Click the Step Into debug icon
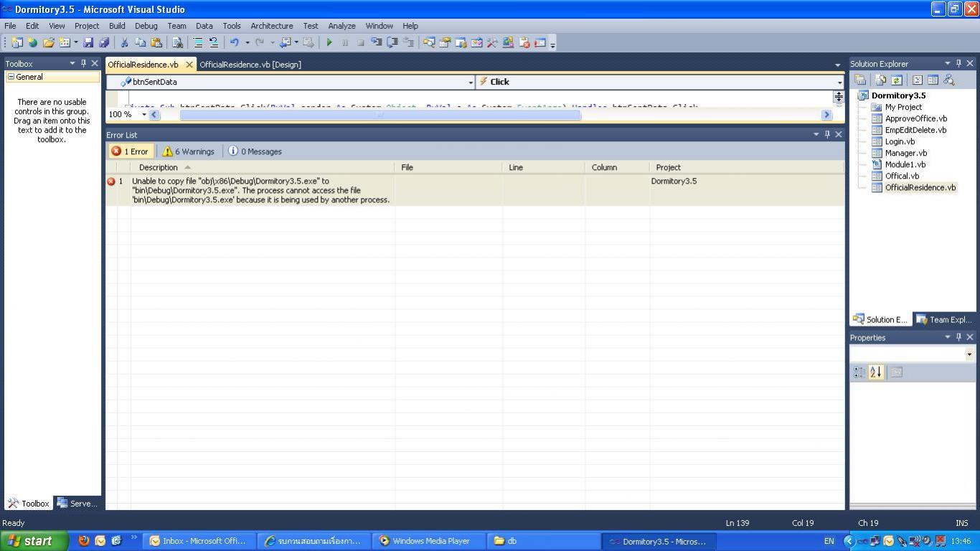Image resolution: width=980 pixels, height=551 pixels. (377, 42)
